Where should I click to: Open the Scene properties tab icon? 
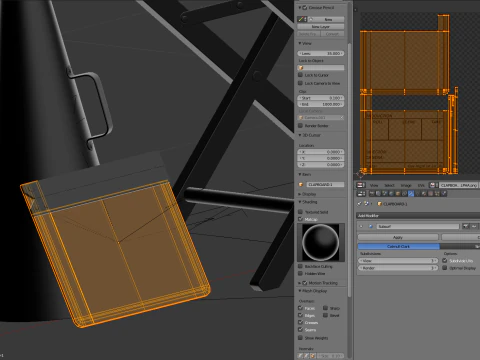point(385,193)
